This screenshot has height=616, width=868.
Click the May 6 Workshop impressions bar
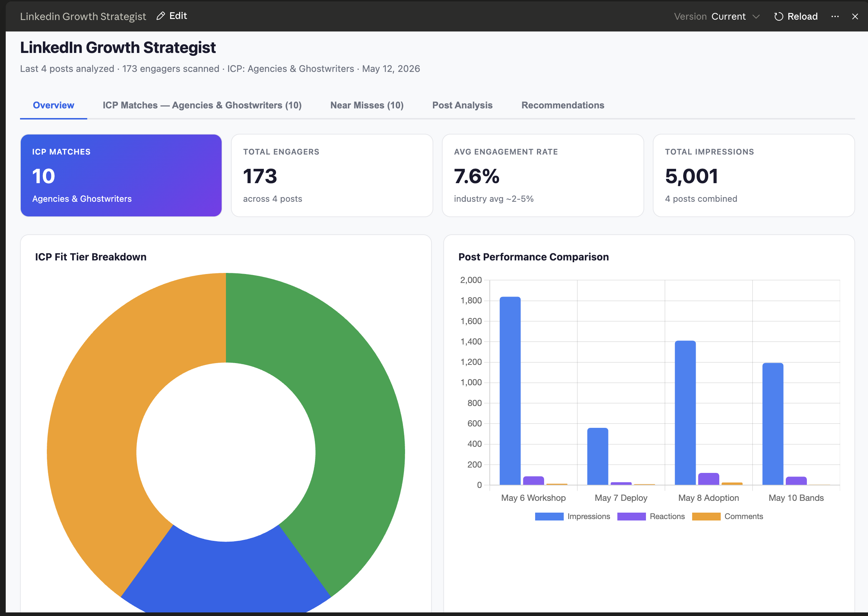[510, 391]
